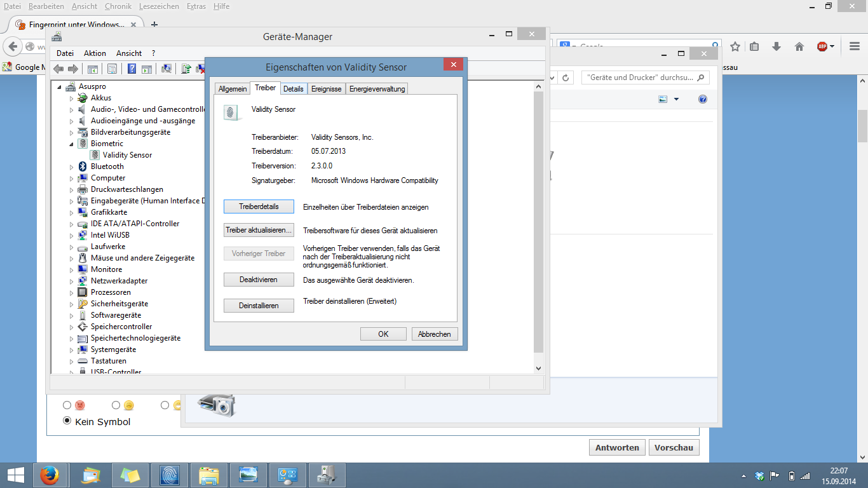Open the Firefox downloads arrow icon
The height and width of the screenshot is (488, 868).
point(776,46)
